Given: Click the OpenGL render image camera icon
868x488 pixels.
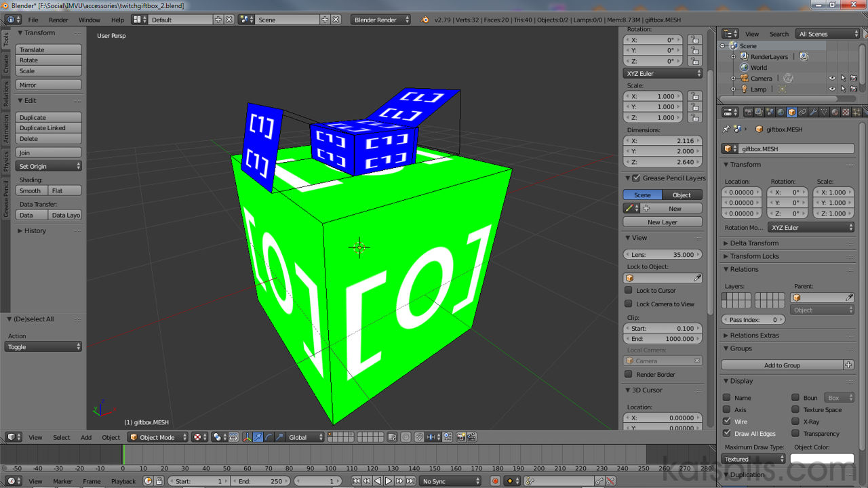Looking at the screenshot, I should click(460, 437).
